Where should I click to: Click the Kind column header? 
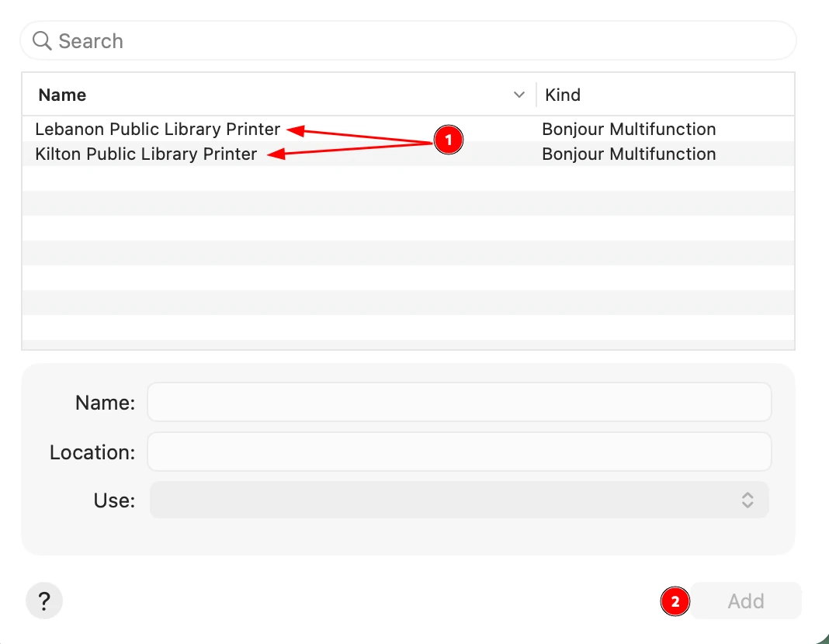[x=563, y=94]
